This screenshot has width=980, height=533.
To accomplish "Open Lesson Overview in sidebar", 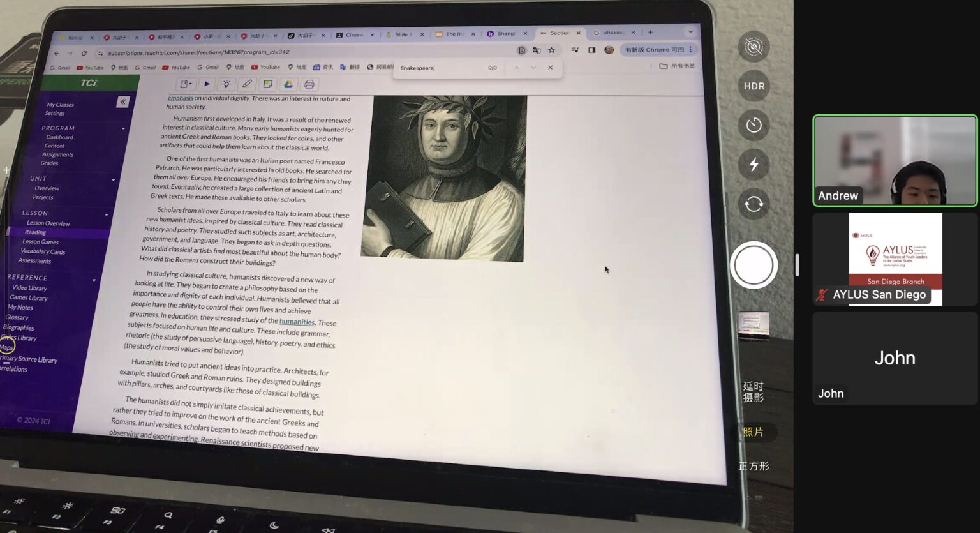I will (48, 223).
